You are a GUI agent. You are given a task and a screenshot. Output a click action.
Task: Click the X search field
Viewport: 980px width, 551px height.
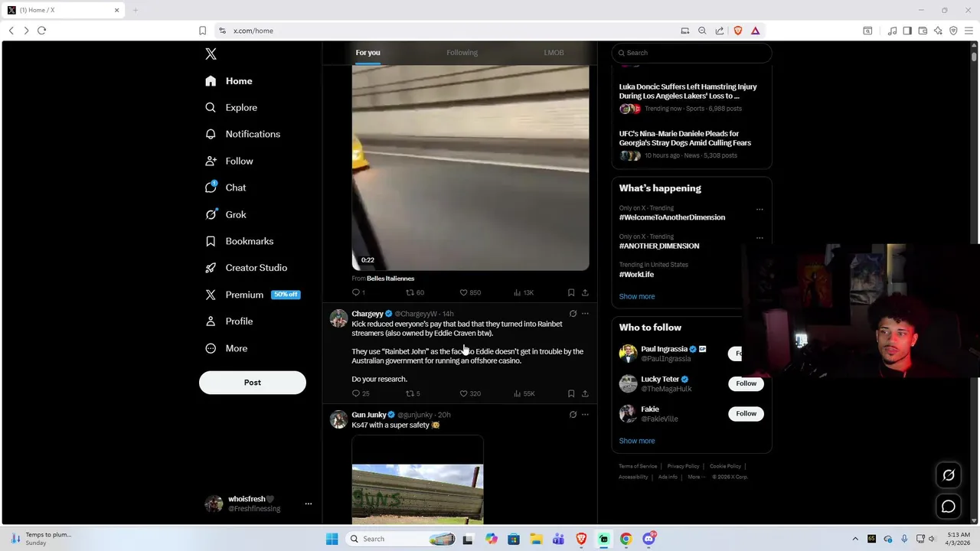[x=691, y=53]
